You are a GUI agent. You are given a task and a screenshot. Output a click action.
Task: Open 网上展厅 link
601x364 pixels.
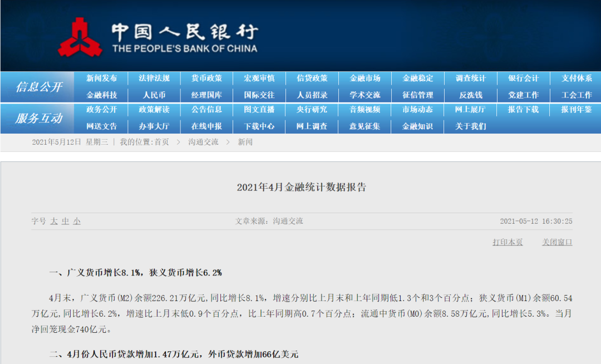471,110
